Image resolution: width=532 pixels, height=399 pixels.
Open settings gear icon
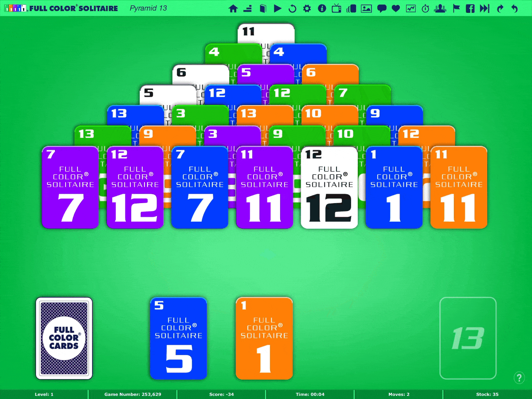click(307, 8)
